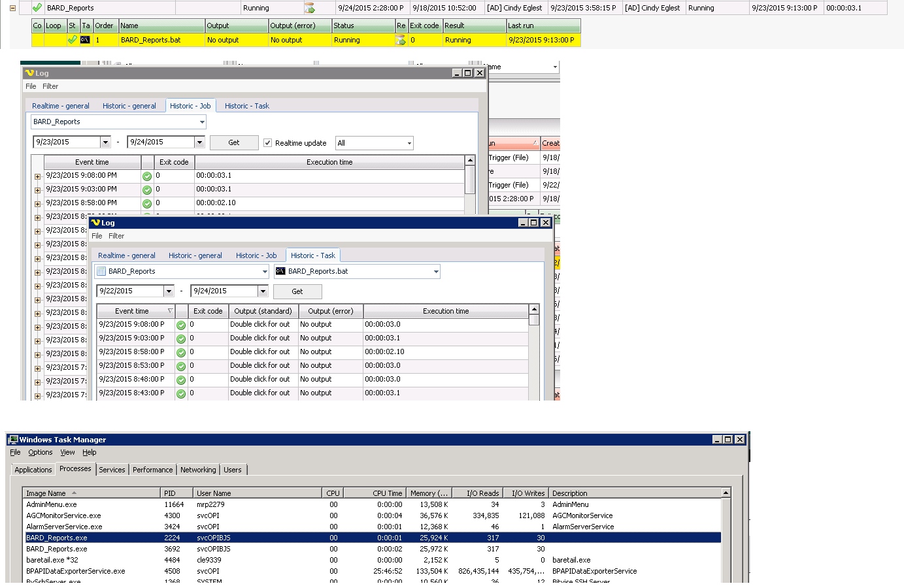Open the BARD_Reports.bat task dropdown
The height and width of the screenshot is (588, 904).
[436, 272]
